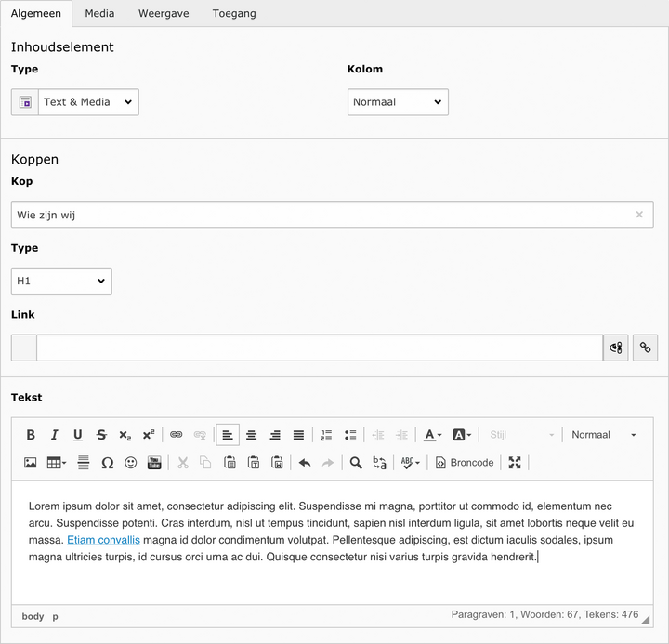
Task: Toggle italic formatting in the text editor
Action: pyautogui.click(x=54, y=435)
